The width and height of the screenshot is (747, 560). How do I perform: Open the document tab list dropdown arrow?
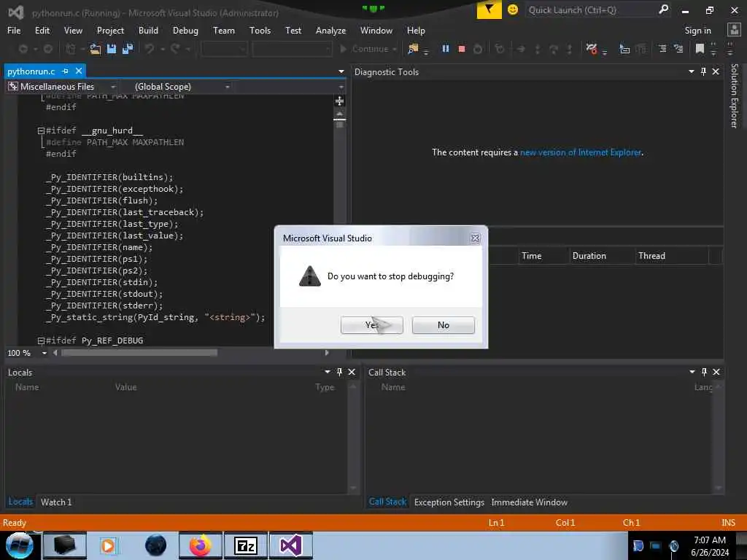pyautogui.click(x=341, y=71)
